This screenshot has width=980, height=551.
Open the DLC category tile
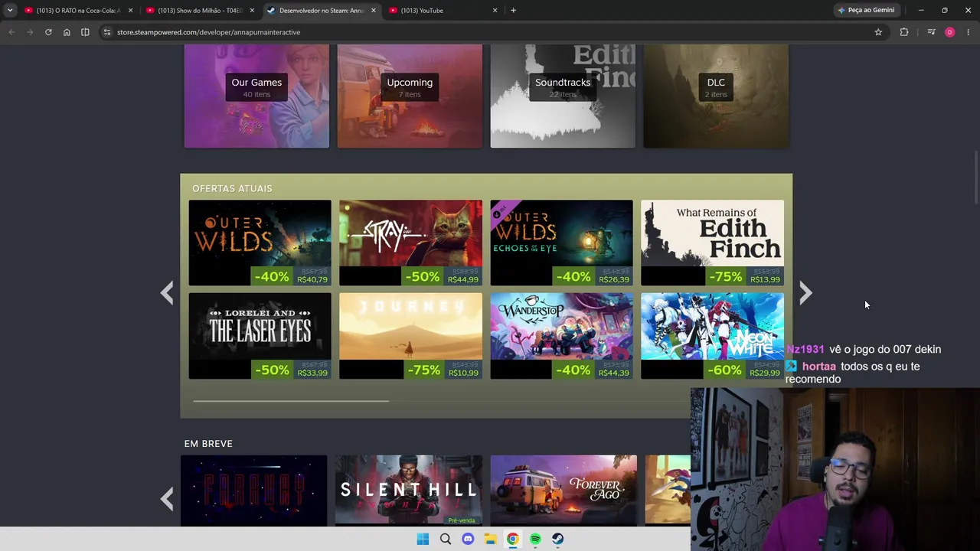[x=716, y=96]
